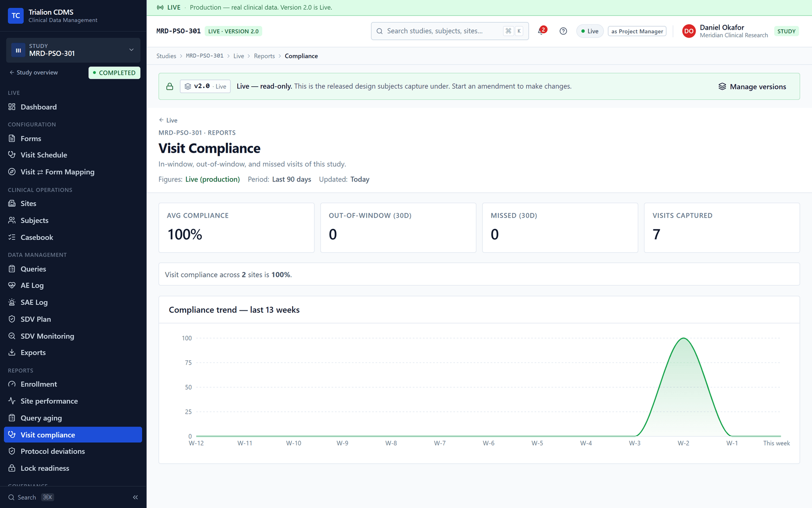Click the MRD-PSO-301 breadcrumb
Image resolution: width=812 pixels, height=508 pixels.
point(205,56)
